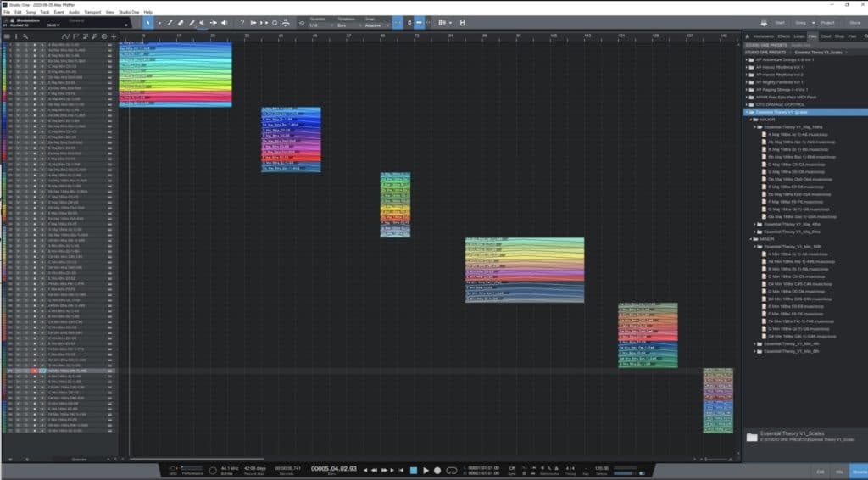Show automation icon above the track list
This screenshot has width=868, height=480.
click(65, 36)
